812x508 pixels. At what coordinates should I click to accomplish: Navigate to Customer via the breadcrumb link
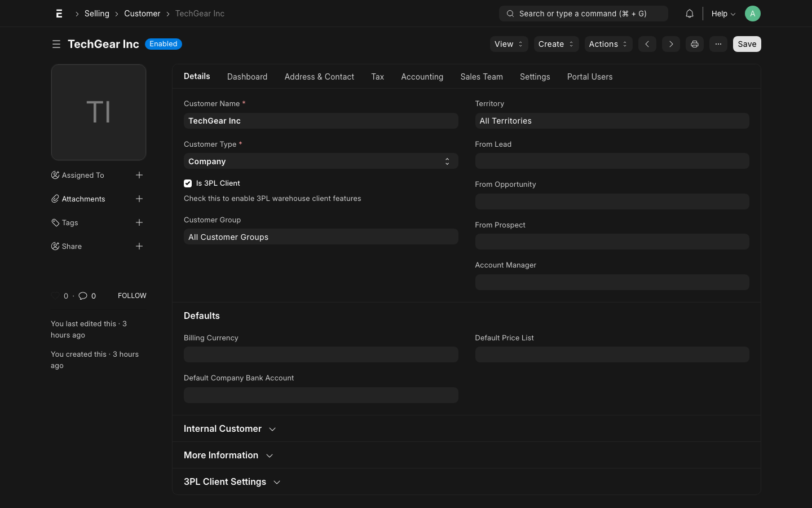pos(142,13)
